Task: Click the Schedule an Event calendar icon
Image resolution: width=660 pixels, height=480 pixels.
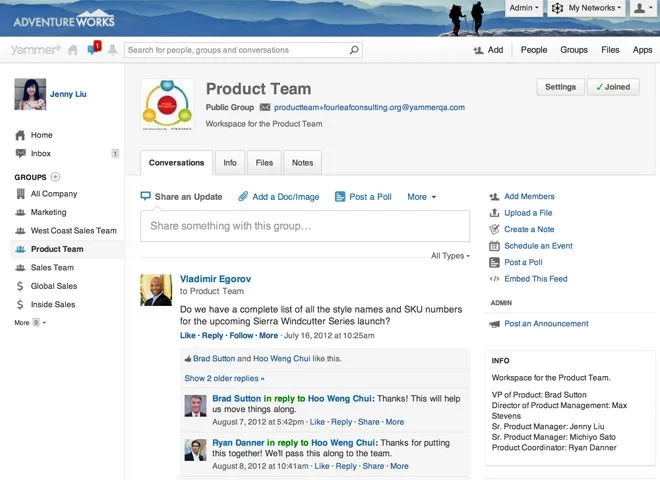Action: [494, 246]
